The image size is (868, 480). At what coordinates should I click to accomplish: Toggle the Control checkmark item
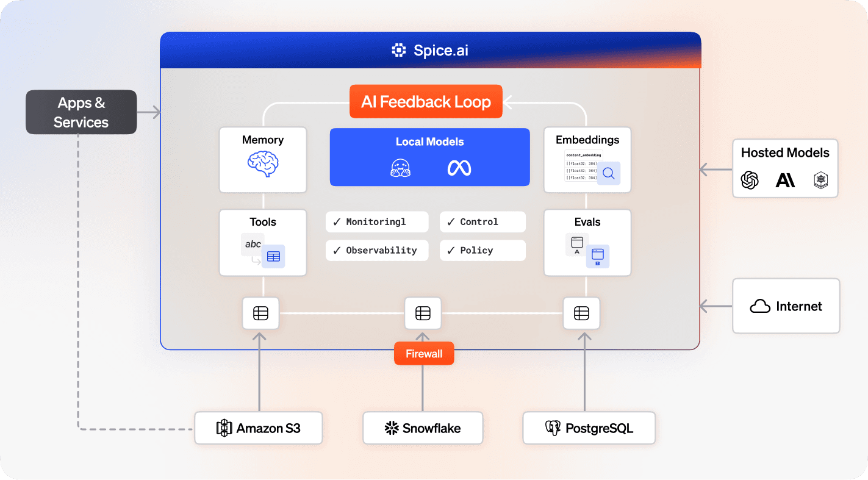click(482, 221)
